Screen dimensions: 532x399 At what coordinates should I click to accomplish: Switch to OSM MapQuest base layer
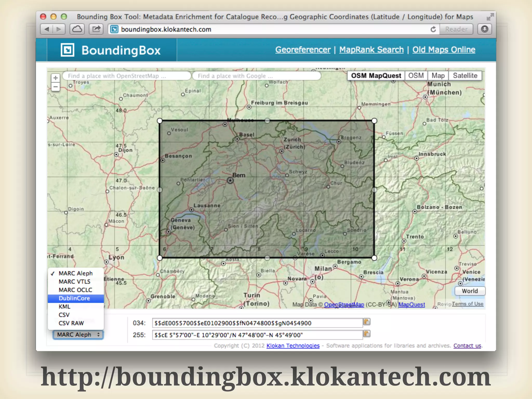pos(376,76)
